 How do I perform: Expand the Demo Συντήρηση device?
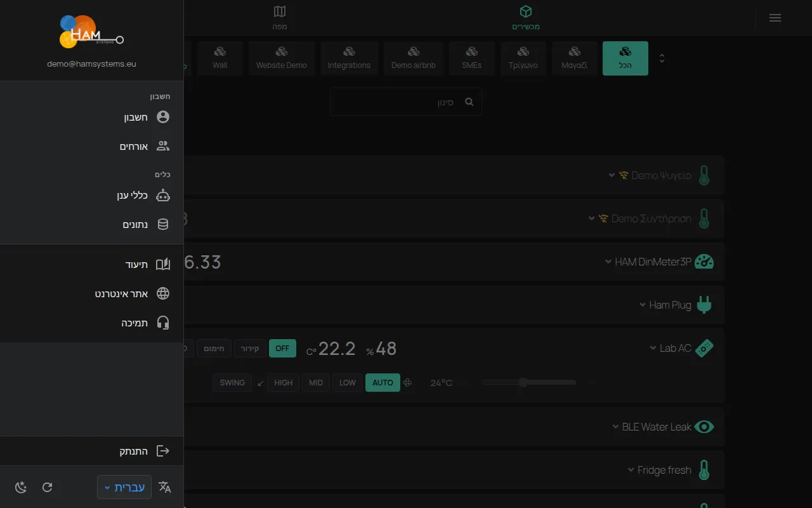(x=592, y=218)
